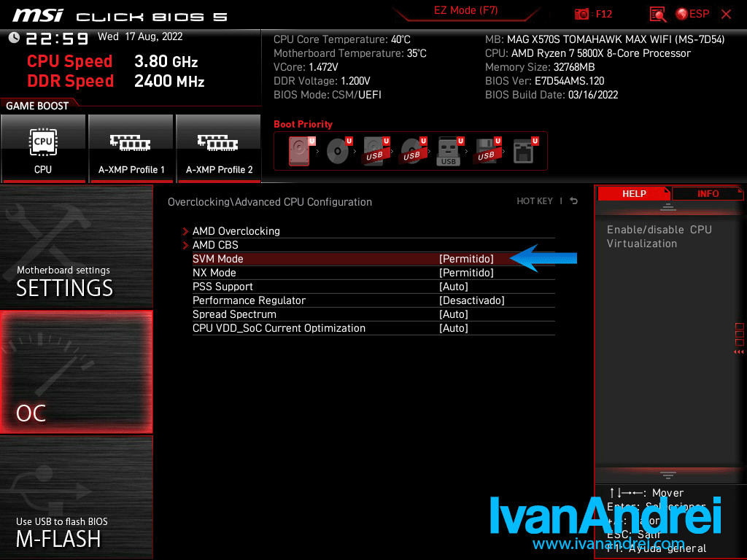The image size is (747, 560).
Task: Select the USB floppy boot device icon
Action: point(485,152)
